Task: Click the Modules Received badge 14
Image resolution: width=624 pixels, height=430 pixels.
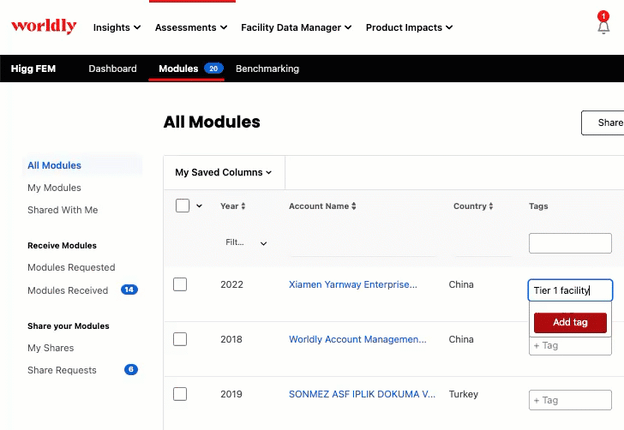Action: pos(129,290)
